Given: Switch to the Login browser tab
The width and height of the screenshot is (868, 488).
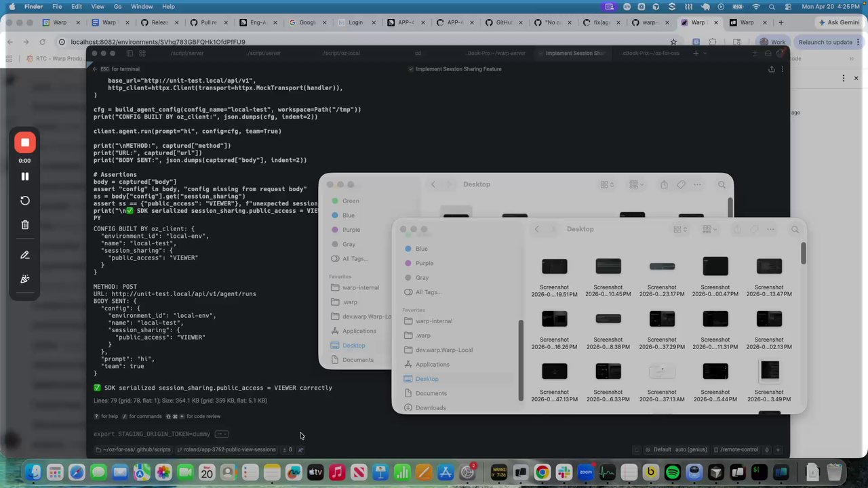Looking at the screenshot, I should click(355, 22).
